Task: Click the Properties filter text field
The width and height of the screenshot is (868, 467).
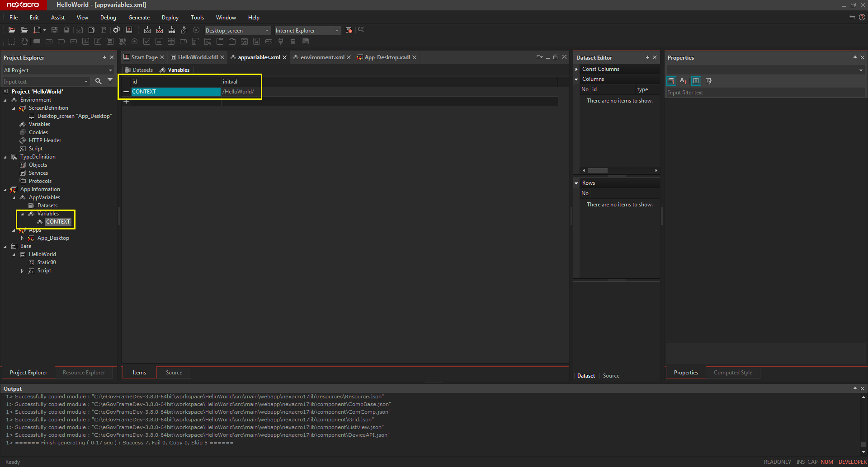Action: (x=766, y=93)
